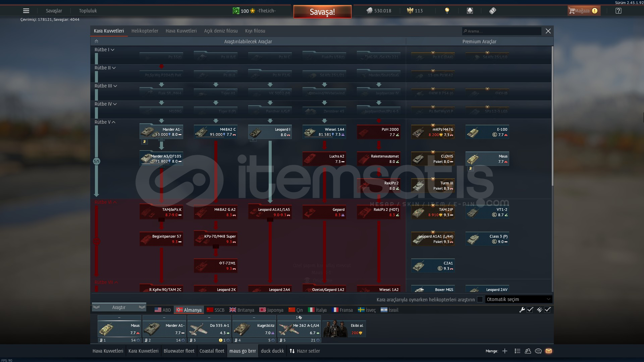Viewport: 644px width, 362px height.
Task: Open the ticket/wager icon in top bar
Action: [492, 11]
